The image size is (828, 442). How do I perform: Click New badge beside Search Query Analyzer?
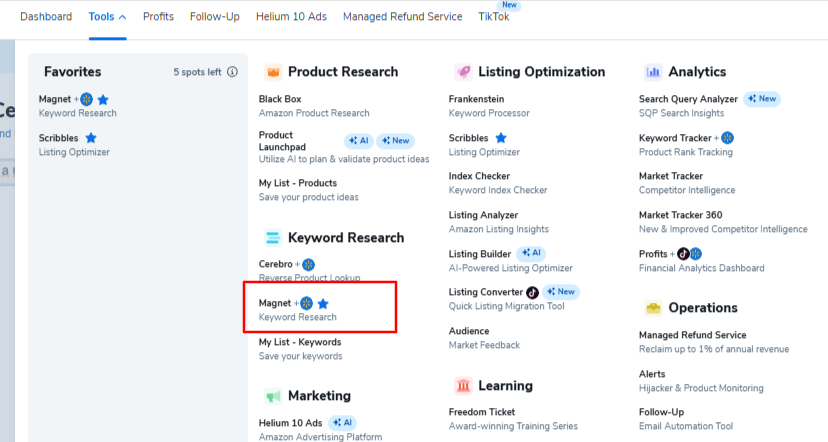tap(762, 99)
